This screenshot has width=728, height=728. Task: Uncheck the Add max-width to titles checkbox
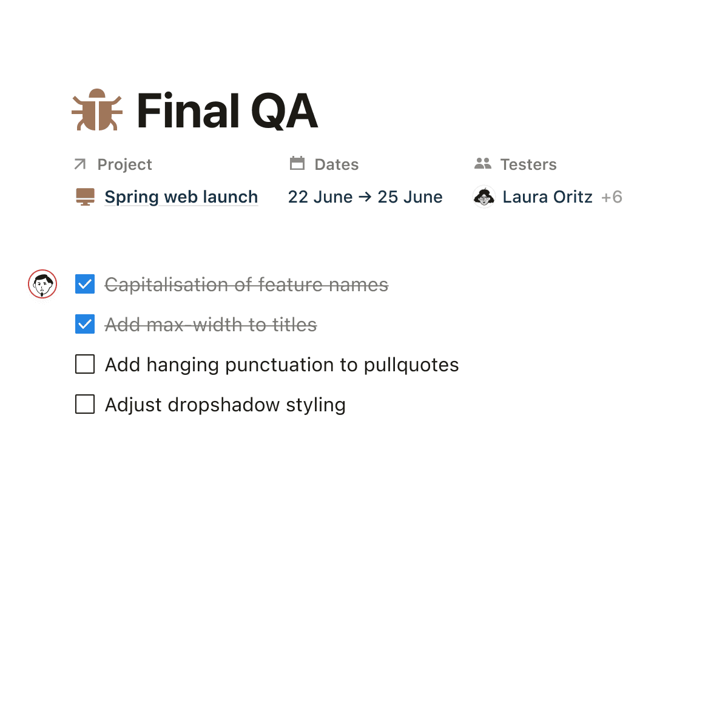85,325
